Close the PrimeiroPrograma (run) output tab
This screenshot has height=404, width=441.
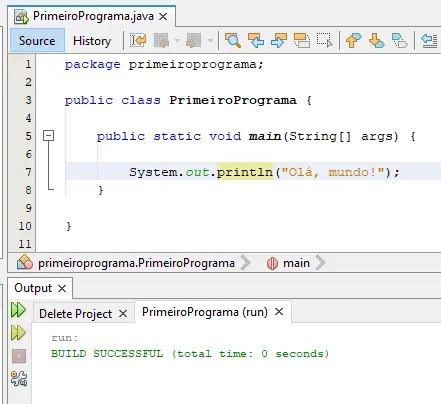pyautogui.click(x=279, y=312)
